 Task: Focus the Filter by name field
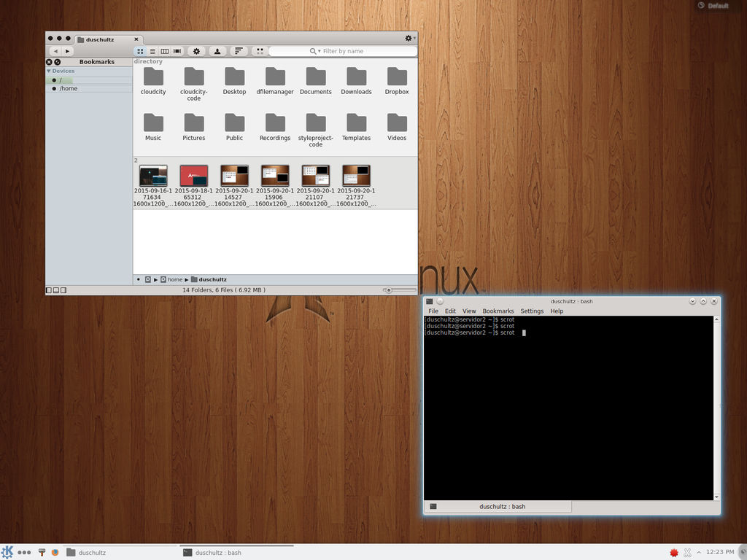(343, 51)
